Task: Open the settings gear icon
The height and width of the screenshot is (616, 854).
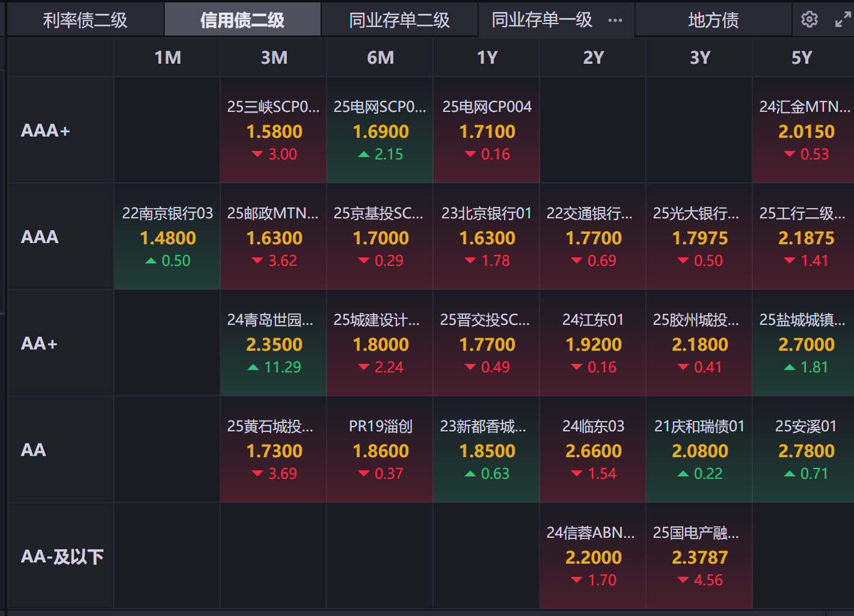Action: point(809,19)
